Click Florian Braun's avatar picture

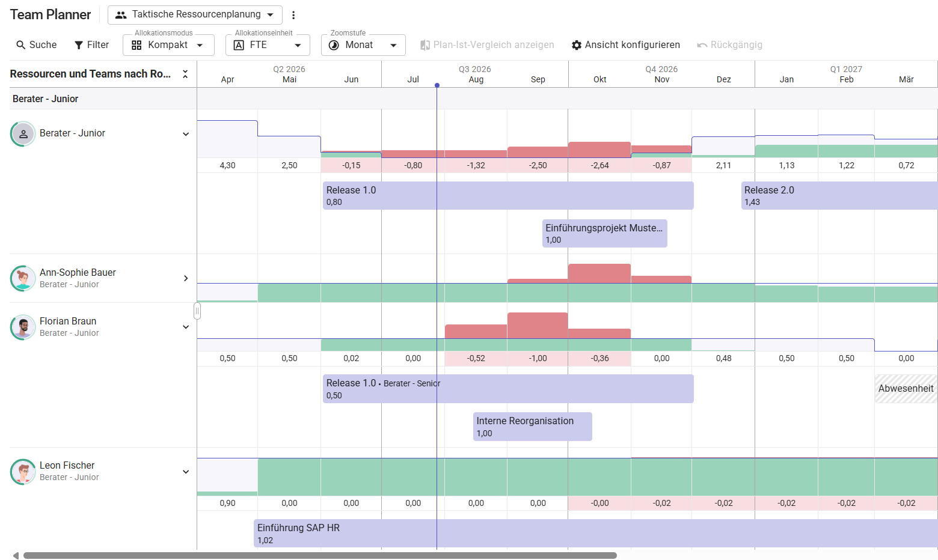(23, 327)
